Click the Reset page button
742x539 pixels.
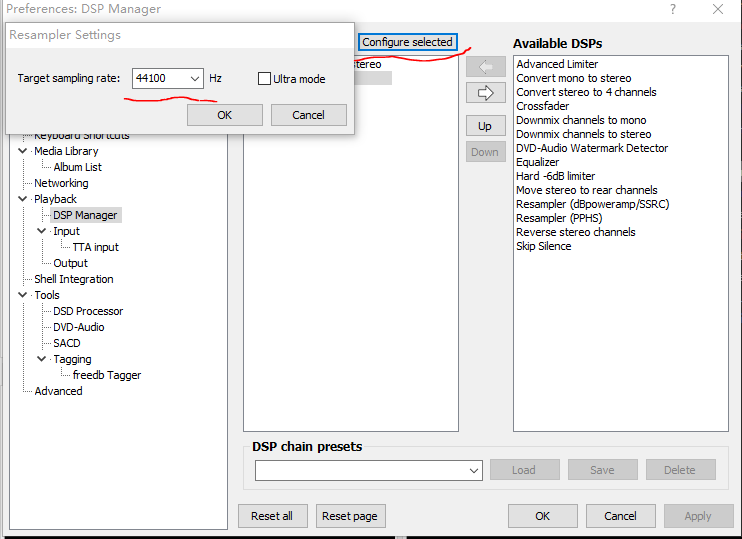click(x=351, y=516)
